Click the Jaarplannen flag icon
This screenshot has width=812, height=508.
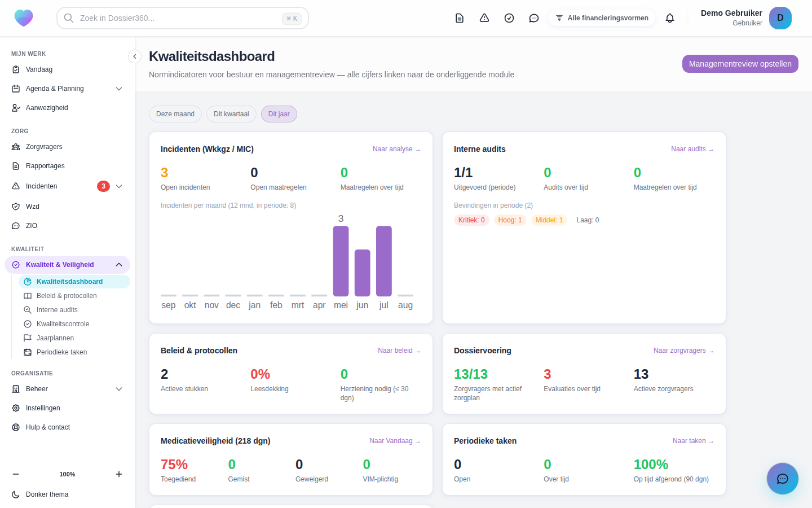coord(28,338)
